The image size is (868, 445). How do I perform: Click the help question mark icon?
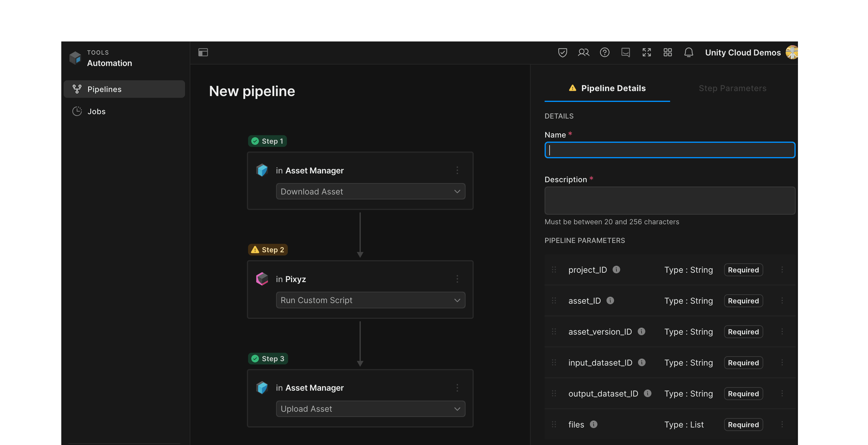(x=605, y=52)
